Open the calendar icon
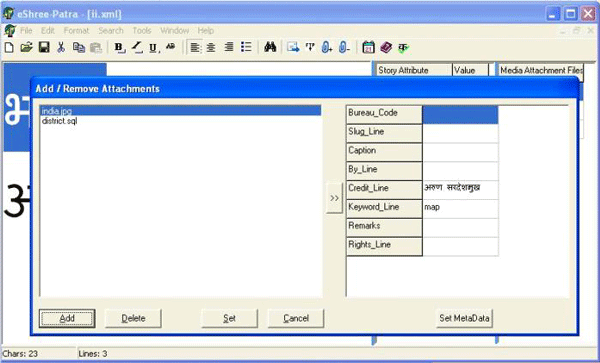Image resolution: width=600 pixels, height=363 pixels. [368, 47]
